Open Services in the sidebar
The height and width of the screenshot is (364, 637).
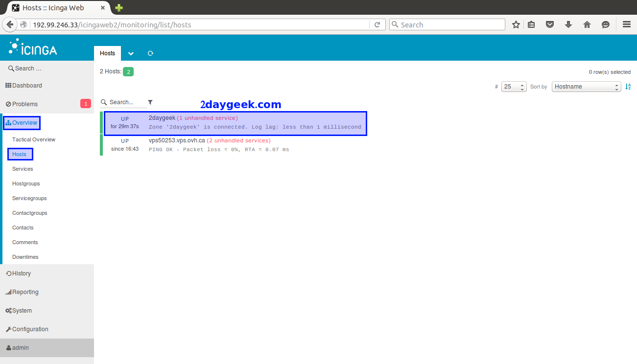pyautogui.click(x=23, y=169)
